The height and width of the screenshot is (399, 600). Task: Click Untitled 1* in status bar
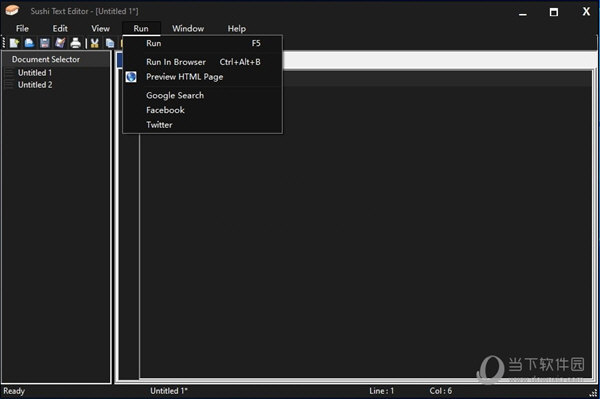tap(169, 391)
